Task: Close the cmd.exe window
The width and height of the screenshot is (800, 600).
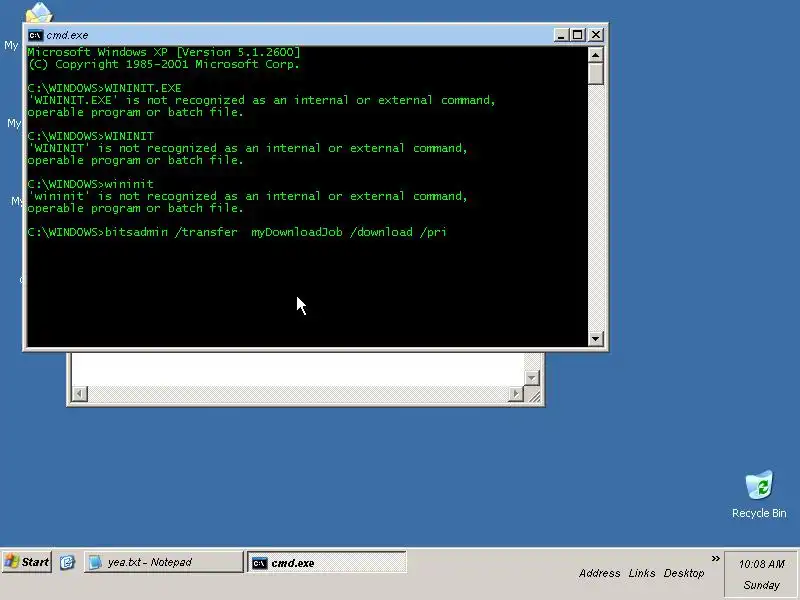Action: [595, 35]
